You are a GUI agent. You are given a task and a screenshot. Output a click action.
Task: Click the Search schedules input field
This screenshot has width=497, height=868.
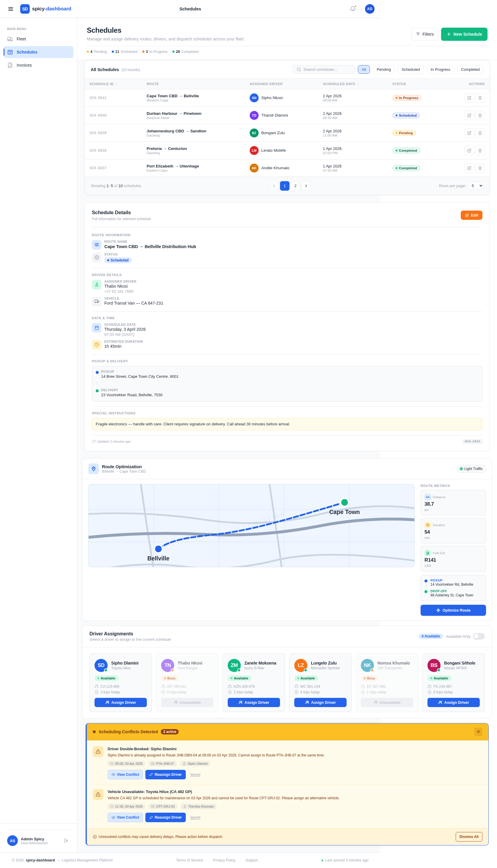click(324, 69)
